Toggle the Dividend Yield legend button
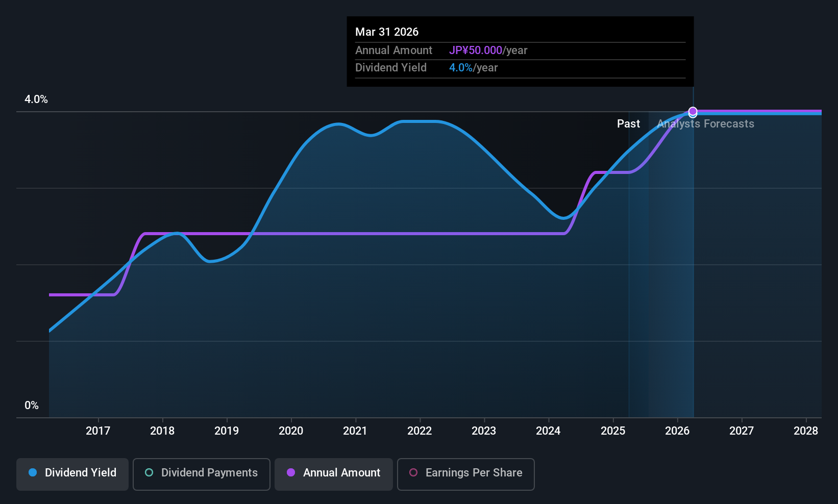838x504 pixels. click(x=72, y=474)
